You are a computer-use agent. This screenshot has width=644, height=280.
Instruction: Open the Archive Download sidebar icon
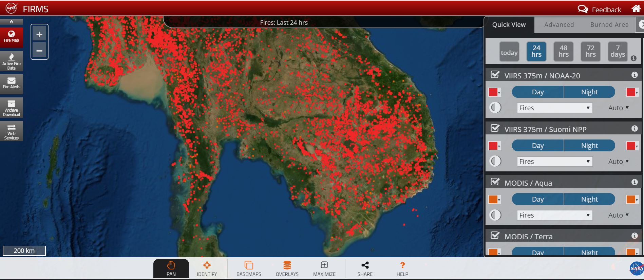tap(12, 108)
